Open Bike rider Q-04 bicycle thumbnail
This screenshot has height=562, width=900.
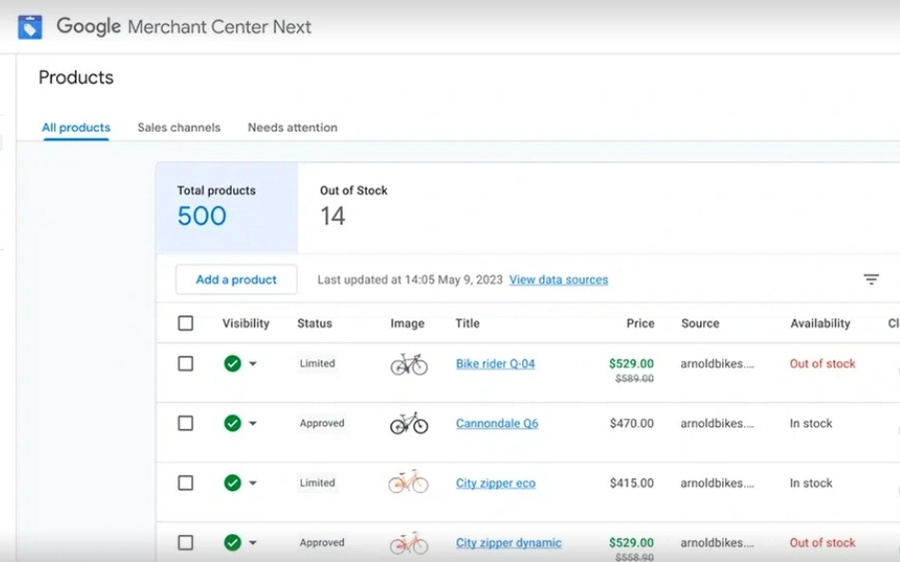point(409,364)
